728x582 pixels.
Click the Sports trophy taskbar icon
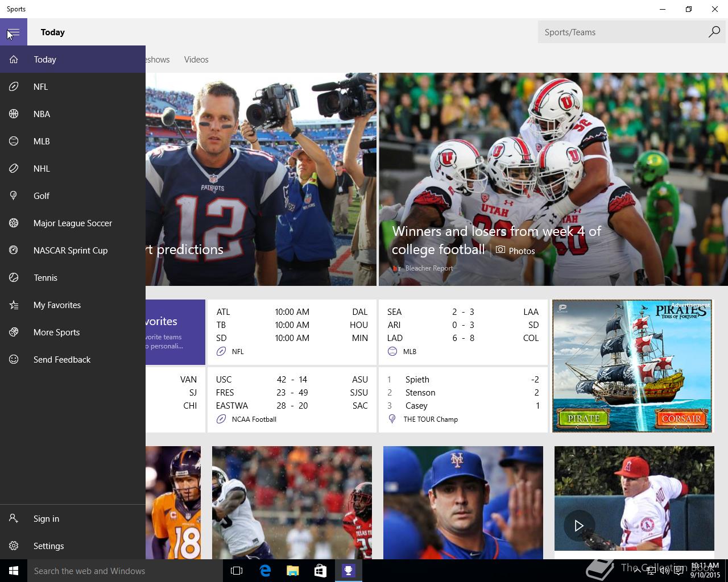pyautogui.click(x=348, y=571)
